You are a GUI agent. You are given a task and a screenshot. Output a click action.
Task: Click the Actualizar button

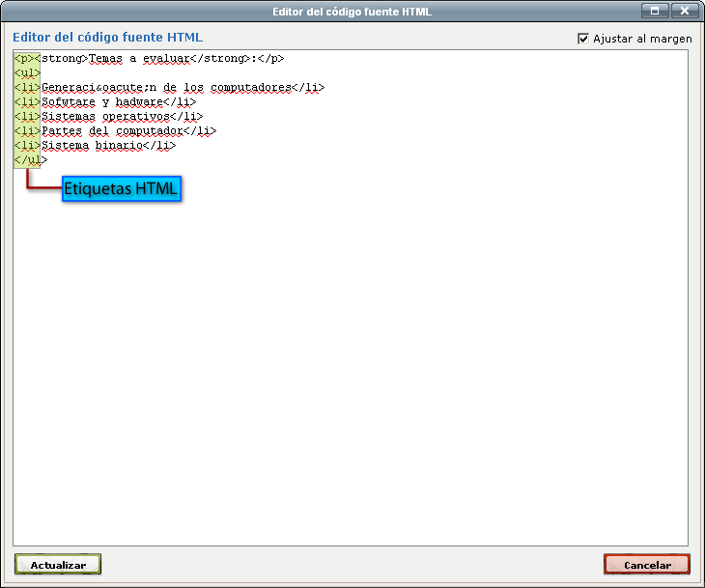click(x=58, y=565)
